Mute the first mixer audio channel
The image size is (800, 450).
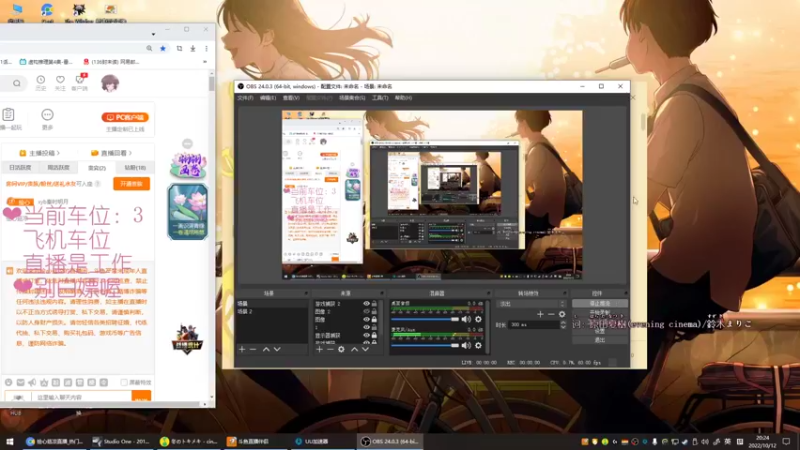click(x=466, y=319)
